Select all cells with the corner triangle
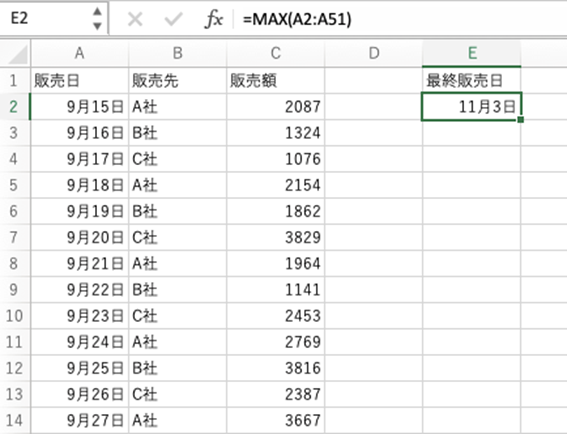 click(x=16, y=54)
